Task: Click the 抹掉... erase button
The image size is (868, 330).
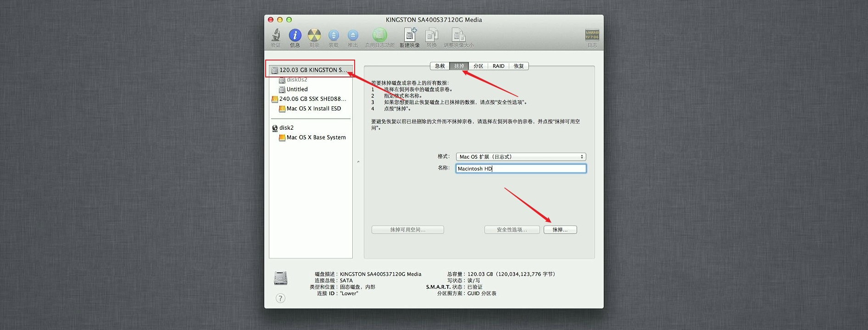Action: tap(560, 230)
